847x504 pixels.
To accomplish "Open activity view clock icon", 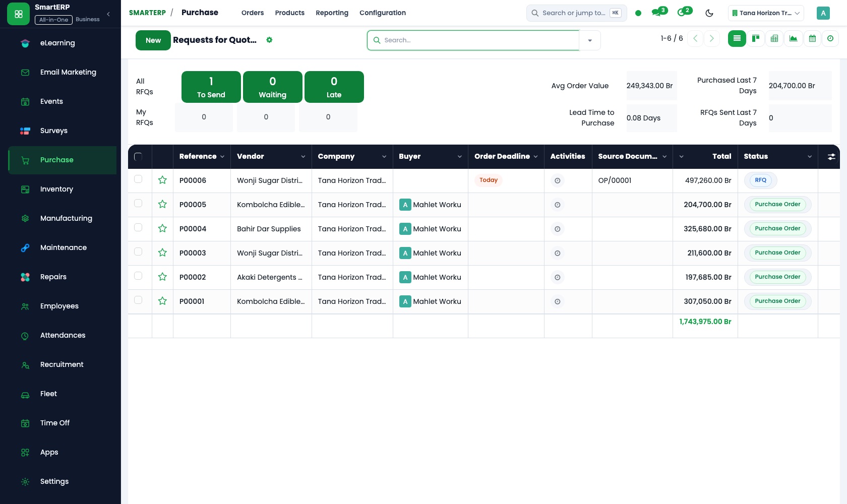I will click(830, 38).
